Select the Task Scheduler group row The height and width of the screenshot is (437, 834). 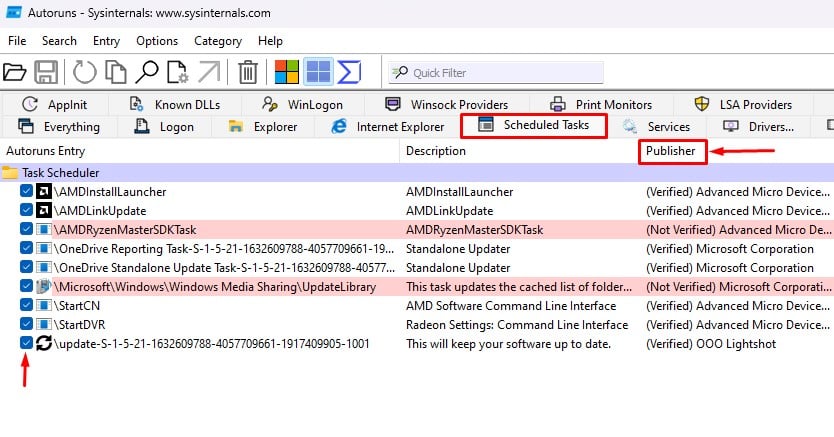coord(417,173)
